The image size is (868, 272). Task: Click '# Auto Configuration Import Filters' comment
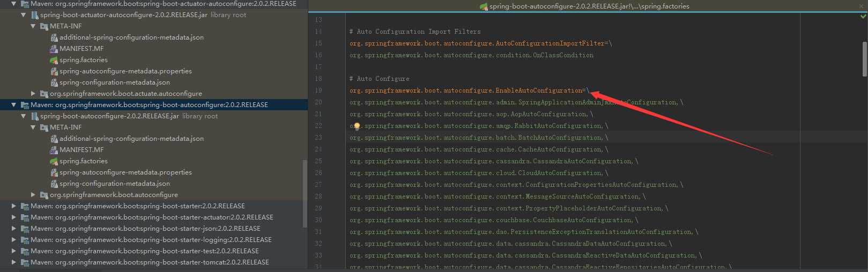click(x=415, y=32)
